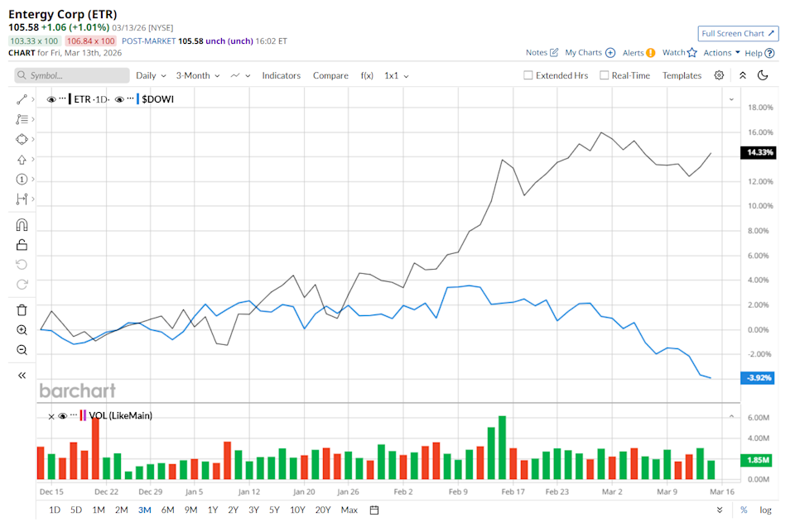Open the Actions dropdown menu
This screenshot has height=532, width=795.
click(x=721, y=53)
